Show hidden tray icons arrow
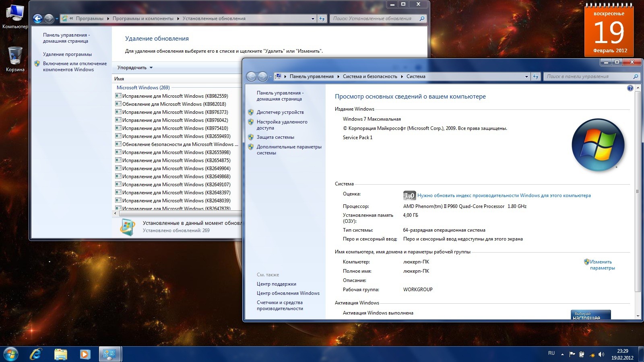 coord(562,354)
